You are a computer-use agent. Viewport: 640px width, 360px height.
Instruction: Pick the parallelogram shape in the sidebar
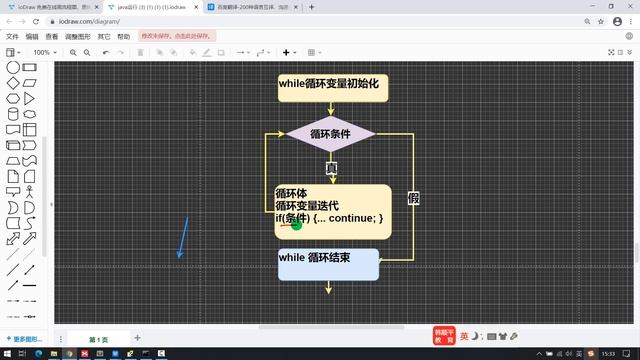(29, 83)
